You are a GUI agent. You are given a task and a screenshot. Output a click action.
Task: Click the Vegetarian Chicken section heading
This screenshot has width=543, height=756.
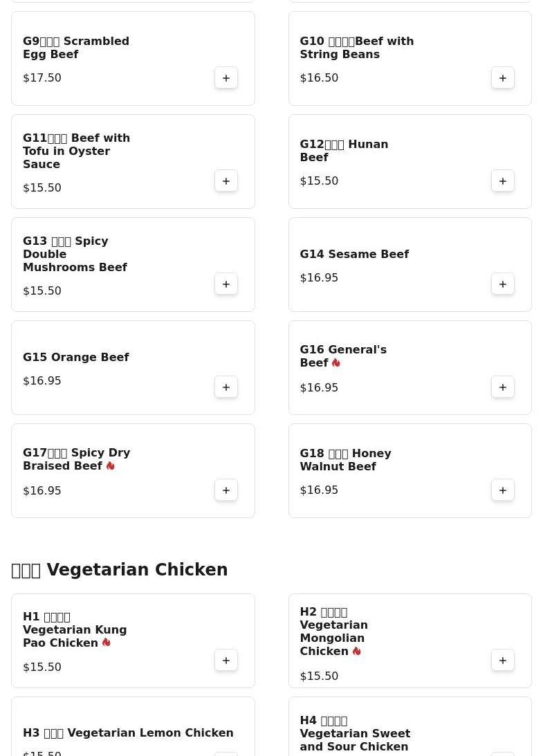(x=120, y=570)
